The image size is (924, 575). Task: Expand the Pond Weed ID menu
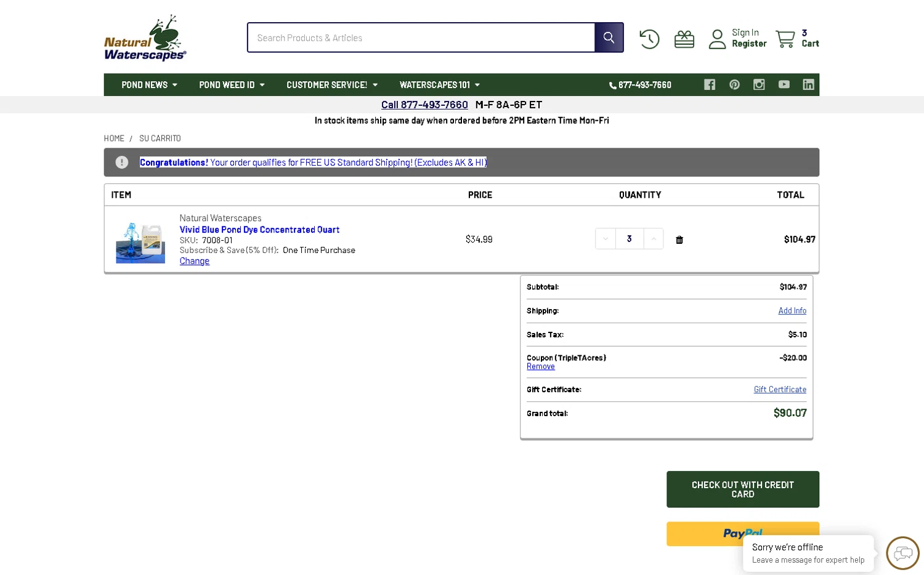coord(232,85)
